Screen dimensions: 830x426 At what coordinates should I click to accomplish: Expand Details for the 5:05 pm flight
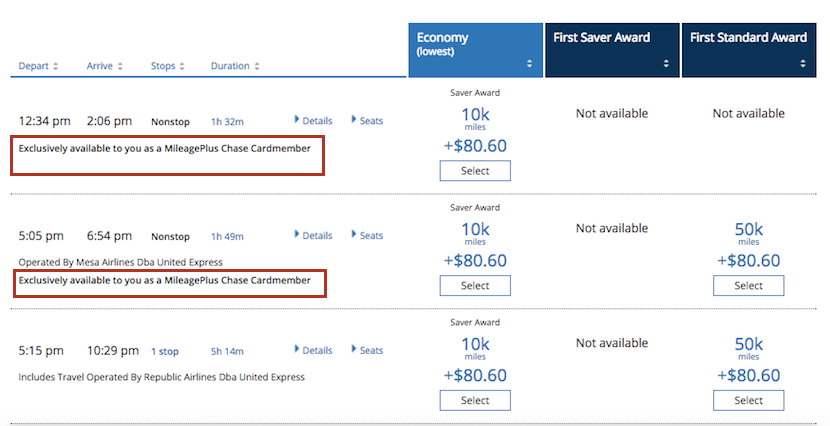click(314, 236)
